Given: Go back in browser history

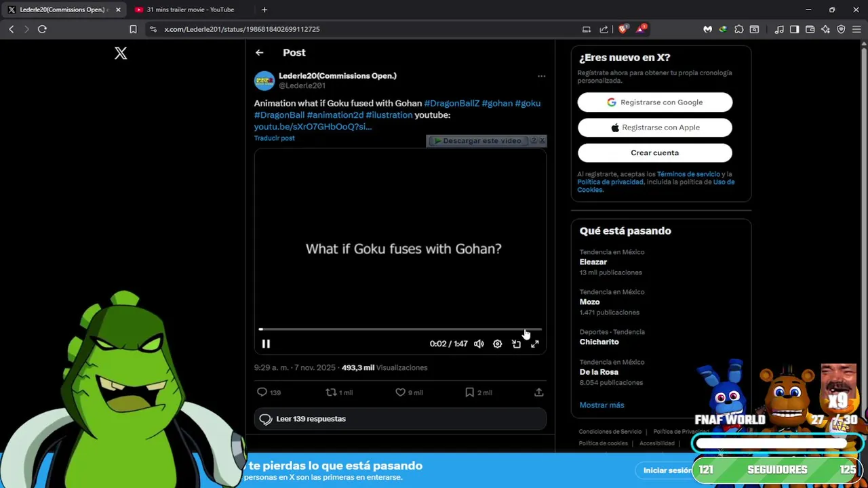Looking at the screenshot, I should tap(12, 29).
